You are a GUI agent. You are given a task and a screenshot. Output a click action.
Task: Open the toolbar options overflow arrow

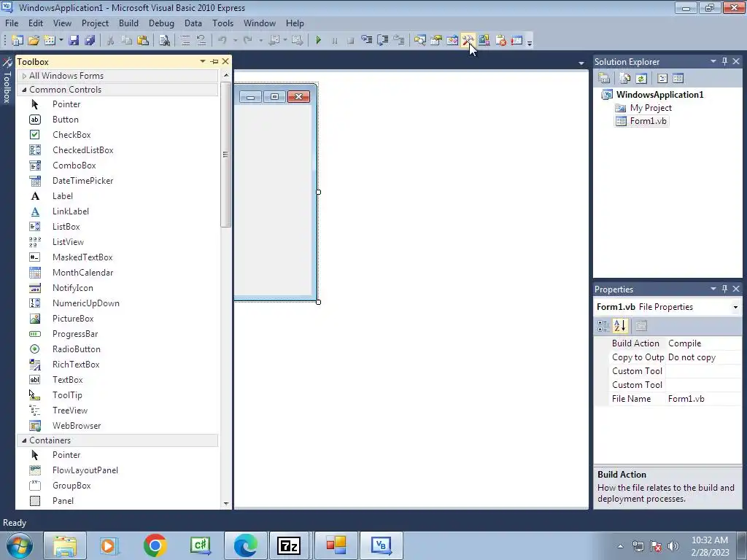(x=530, y=42)
